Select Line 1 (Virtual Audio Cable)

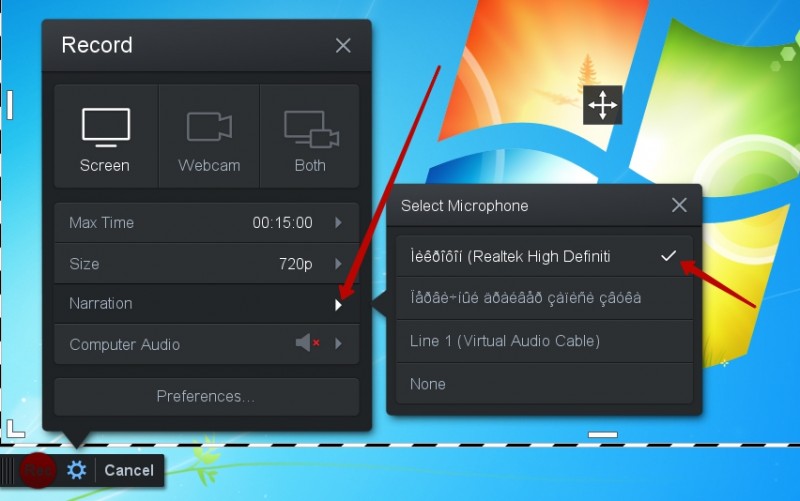(544, 341)
